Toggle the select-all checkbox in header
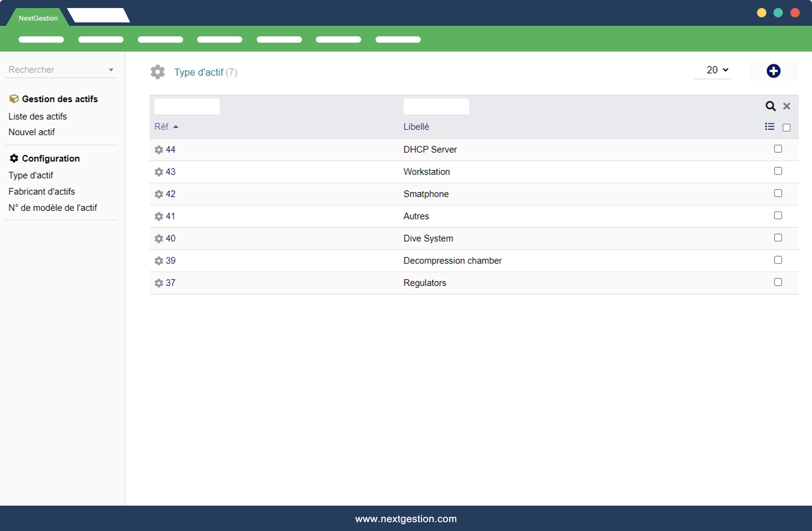 786,128
